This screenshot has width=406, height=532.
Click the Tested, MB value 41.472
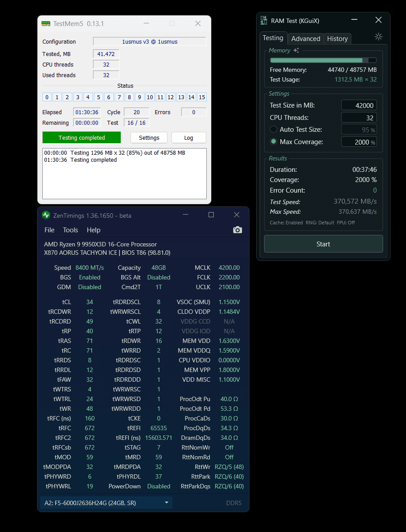pos(106,54)
